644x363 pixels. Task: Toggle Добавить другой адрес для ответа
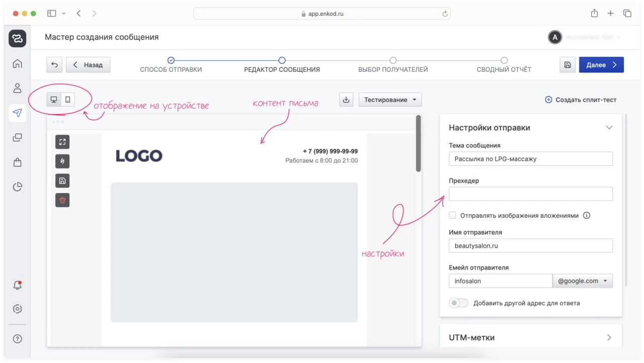pos(458,303)
